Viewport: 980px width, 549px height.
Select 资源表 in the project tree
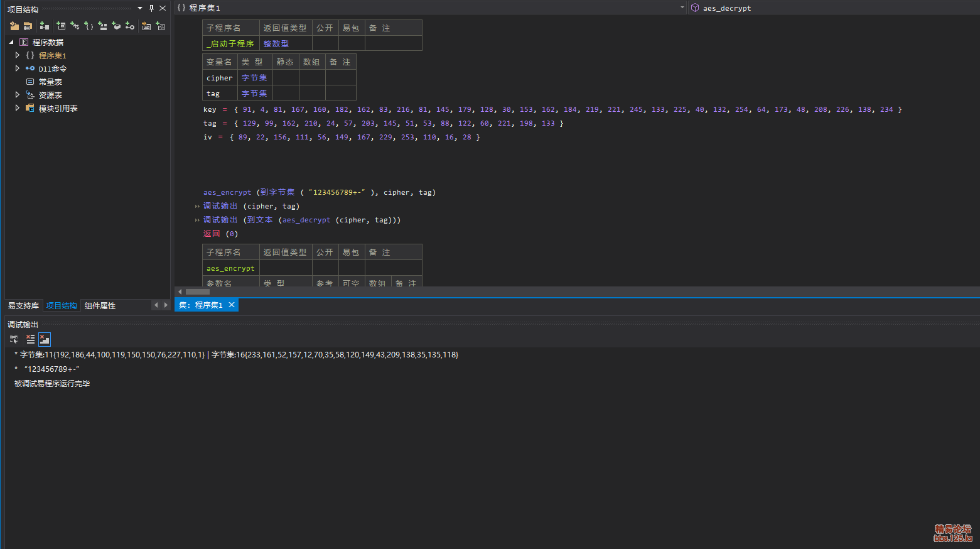[50, 95]
